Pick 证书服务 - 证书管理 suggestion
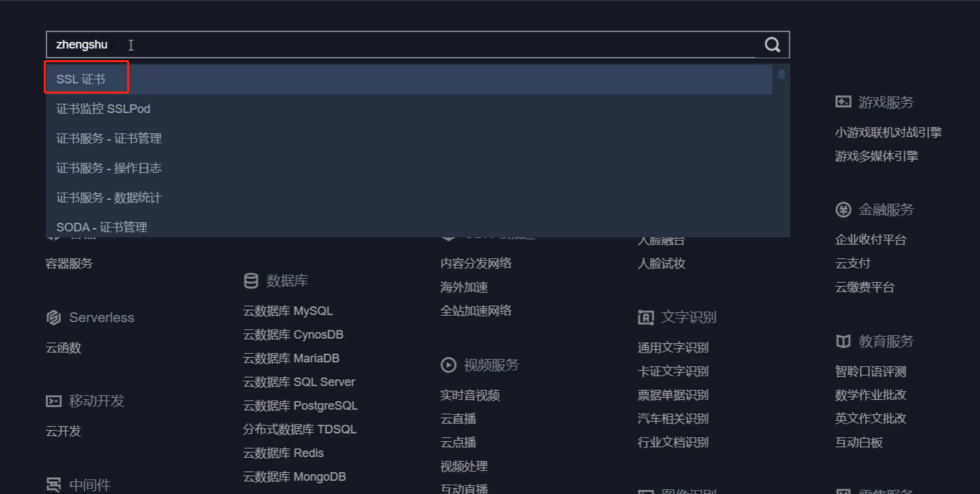The width and height of the screenshot is (980, 494). pos(409,139)
